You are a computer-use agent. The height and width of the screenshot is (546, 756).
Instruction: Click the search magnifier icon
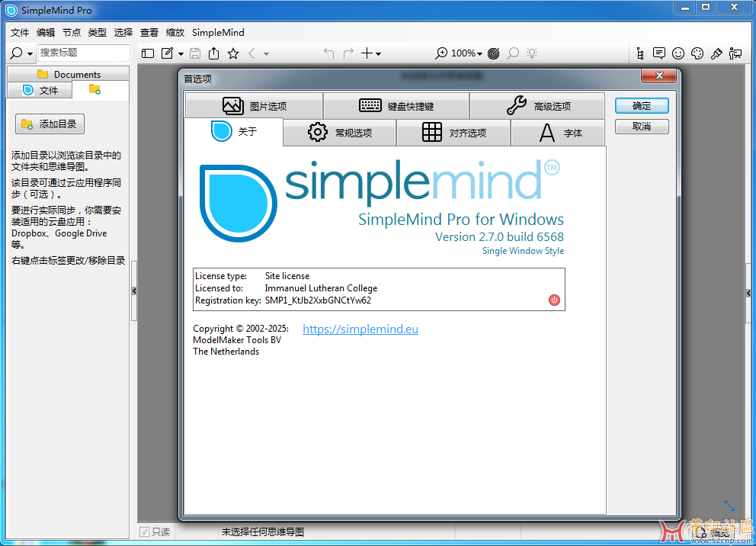click(x=17, y=53)
